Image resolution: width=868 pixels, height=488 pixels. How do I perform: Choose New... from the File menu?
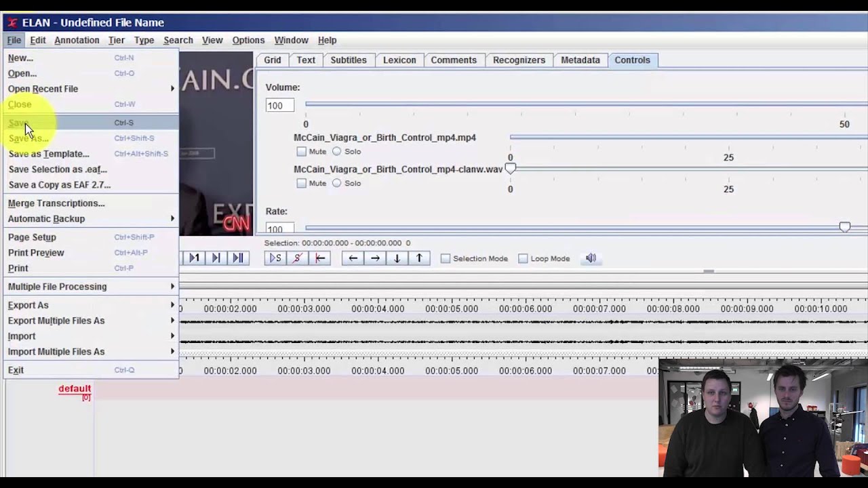(91, 58)
